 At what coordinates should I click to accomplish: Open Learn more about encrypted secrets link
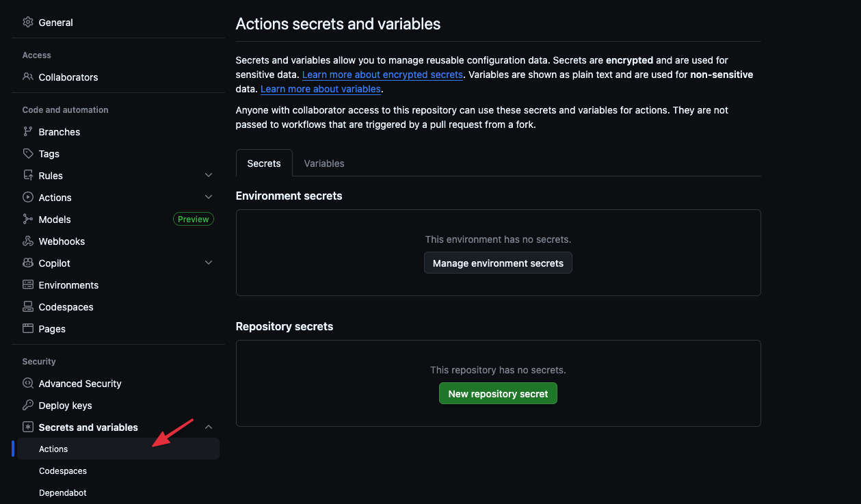382,75
